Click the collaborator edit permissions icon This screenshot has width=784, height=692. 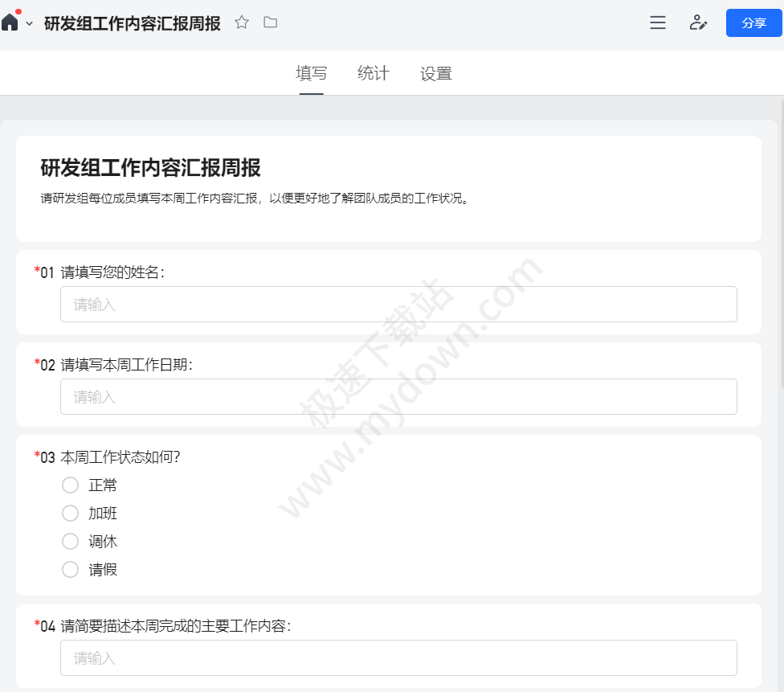[x=698, y=23]
